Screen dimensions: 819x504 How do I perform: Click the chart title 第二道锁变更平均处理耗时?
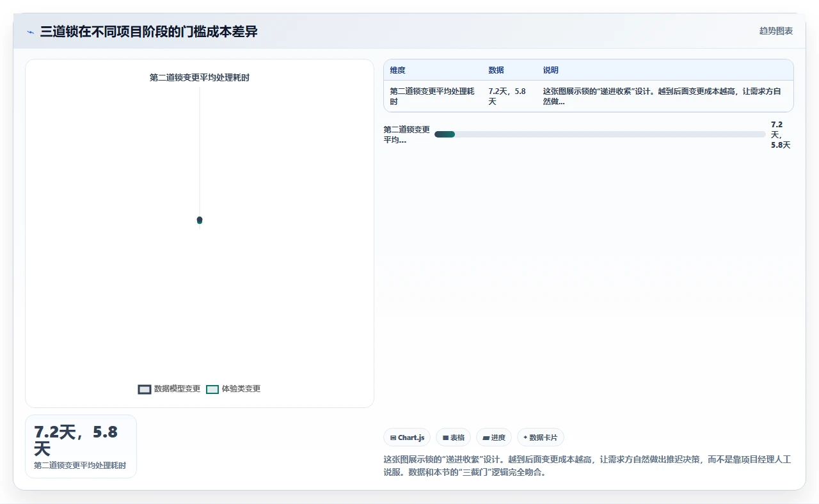[200, 77]
